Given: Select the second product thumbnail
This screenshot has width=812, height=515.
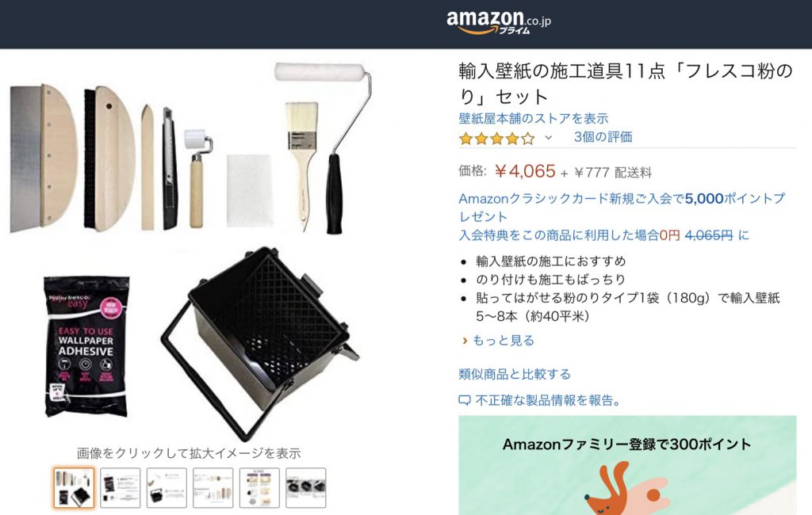Looking at the screenshot, I should [121, 488].
